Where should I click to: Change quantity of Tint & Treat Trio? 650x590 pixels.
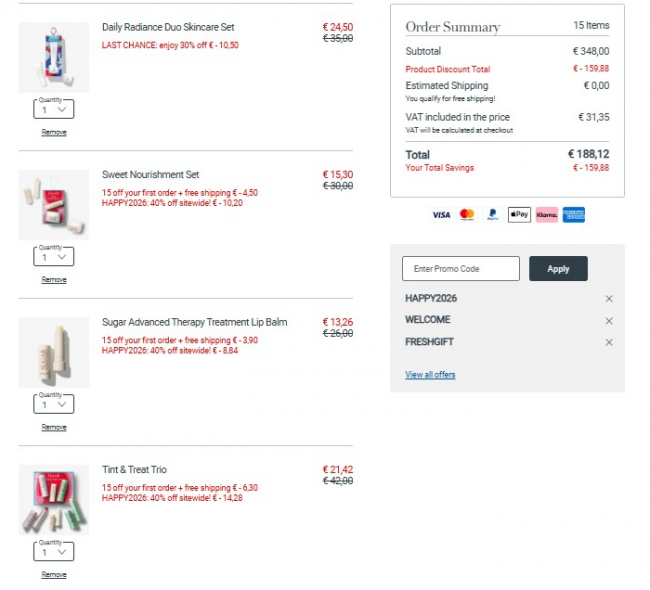pos(54,551)
